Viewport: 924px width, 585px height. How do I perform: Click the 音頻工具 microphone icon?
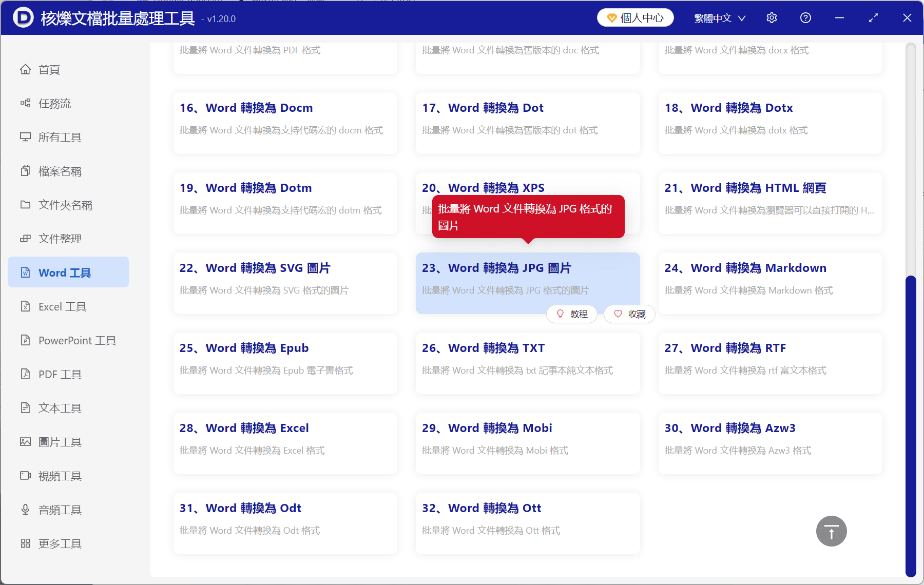(25, 510)
